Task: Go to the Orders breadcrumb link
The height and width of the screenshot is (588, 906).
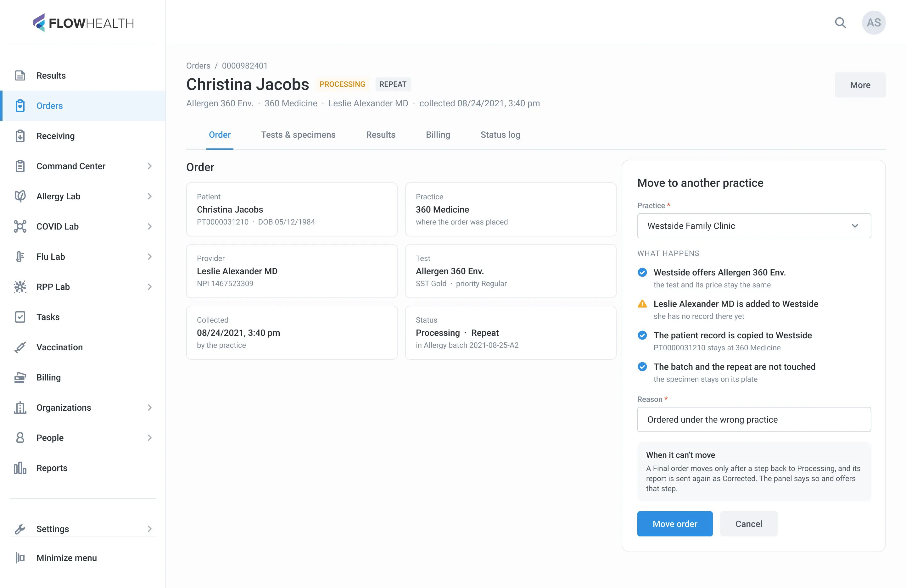Action: pyautogui.click(x=198, y=65)
